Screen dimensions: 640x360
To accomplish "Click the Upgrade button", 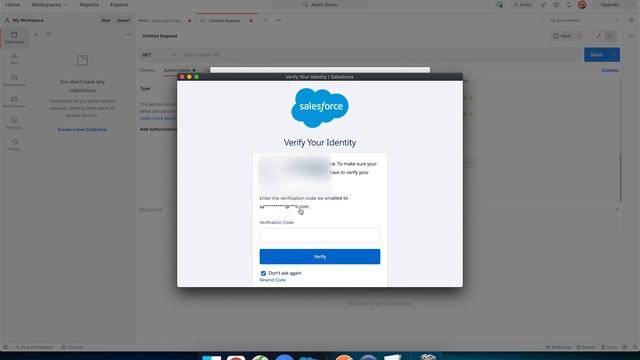I will [x=609, y=5].
